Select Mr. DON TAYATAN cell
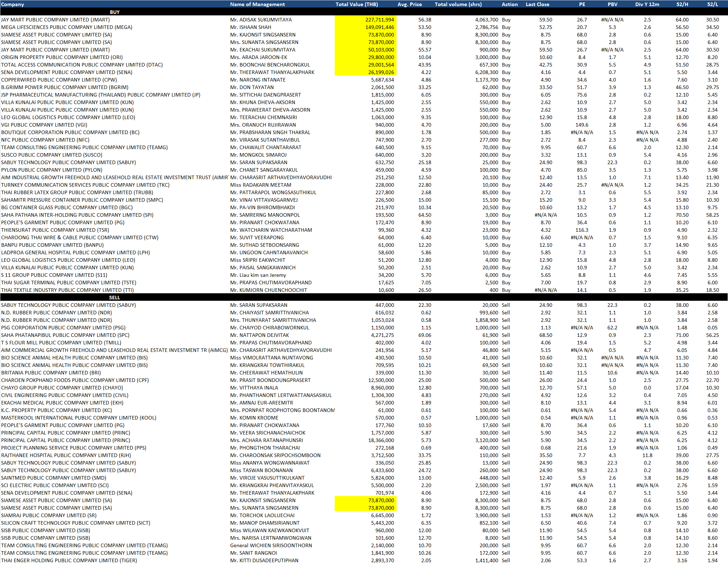Screen dimensions: 728x564 coord(252,87)
